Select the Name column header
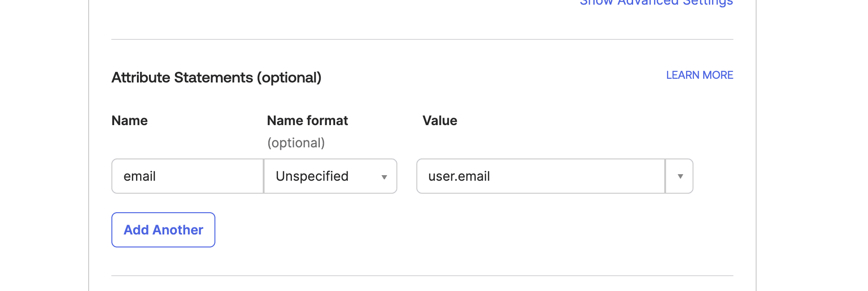Screen dimensions: 868x291 [129, 120]
